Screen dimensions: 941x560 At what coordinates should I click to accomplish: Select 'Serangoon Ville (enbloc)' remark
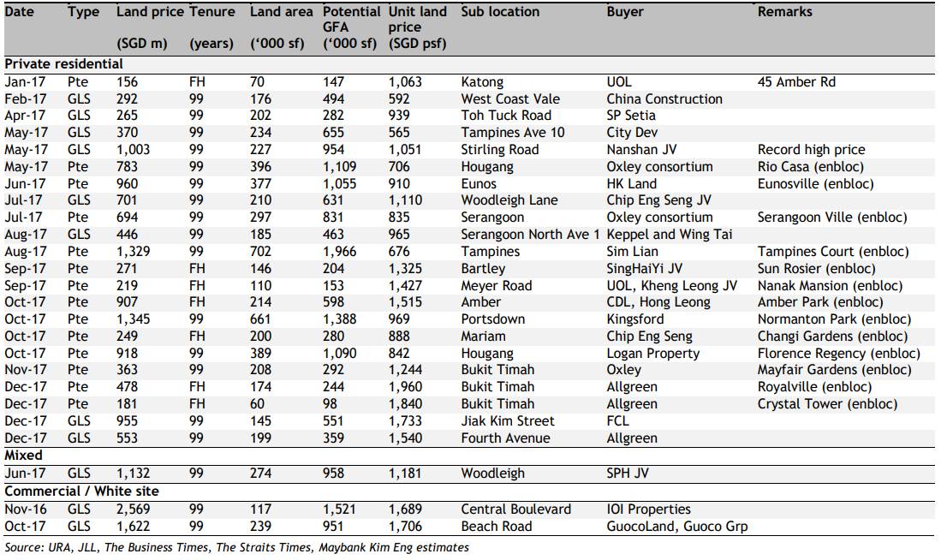pos(831,217)
